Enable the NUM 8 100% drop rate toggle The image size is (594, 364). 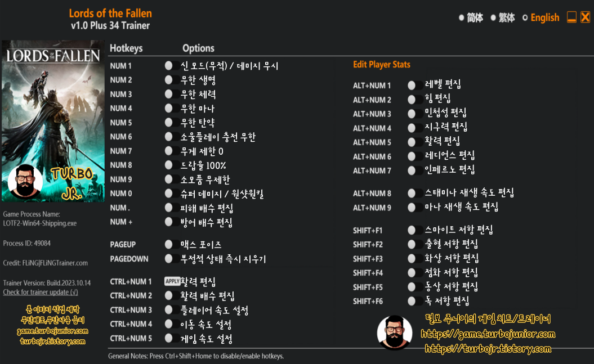point(172,165)
